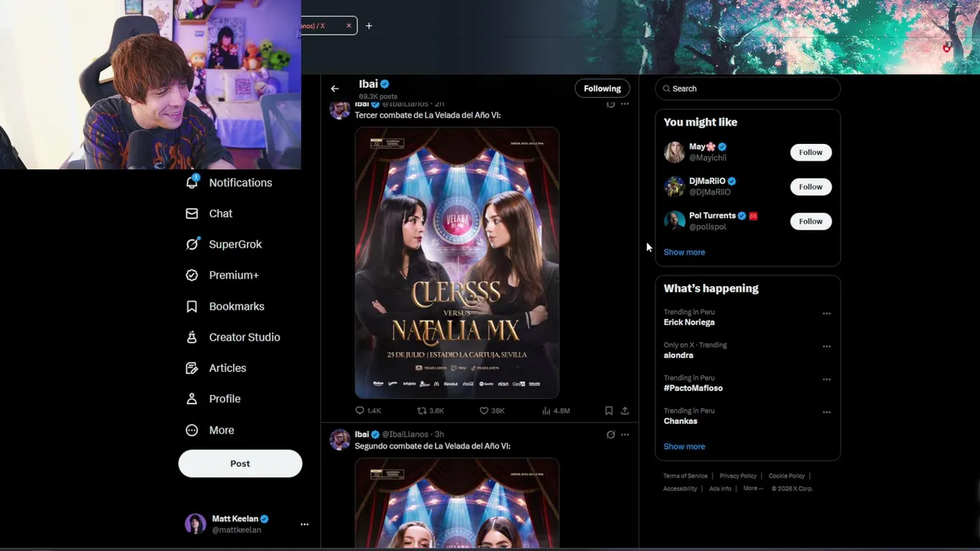Open the Articles icon in sidebar
Screen dimensions: 980x551
192,368
